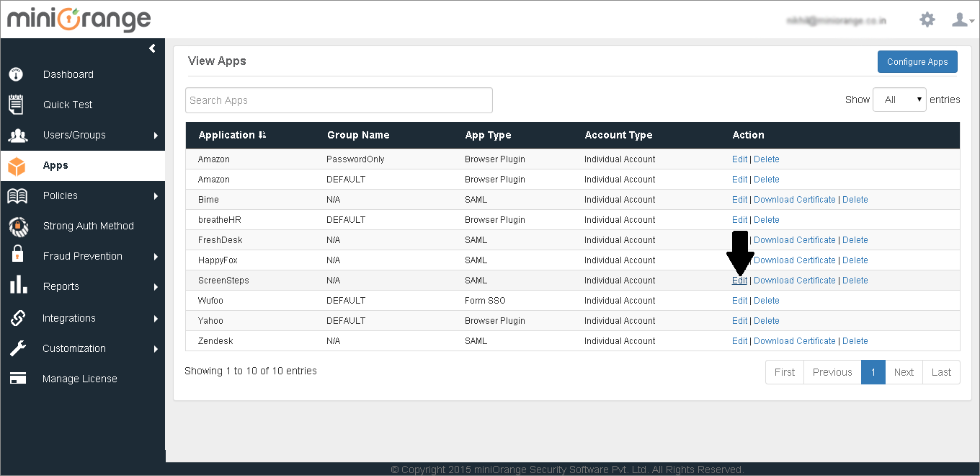Click the breatheHR application name
Viewport: 980px width, 476px height.
(x=220, y=220)
